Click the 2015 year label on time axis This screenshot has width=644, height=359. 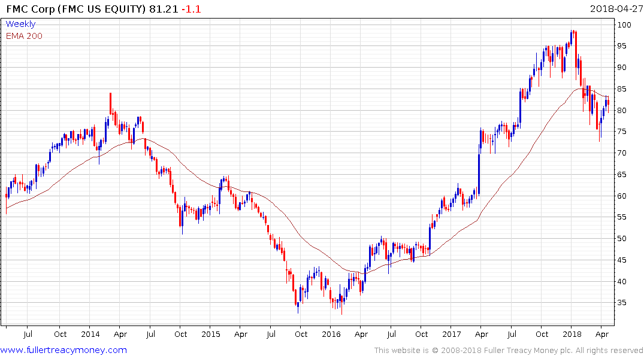211,334
